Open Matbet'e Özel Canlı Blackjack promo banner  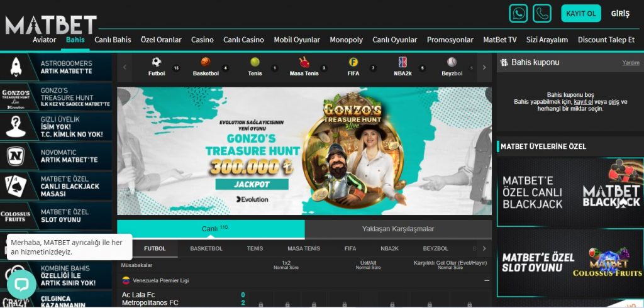click(x=570, y=192)
